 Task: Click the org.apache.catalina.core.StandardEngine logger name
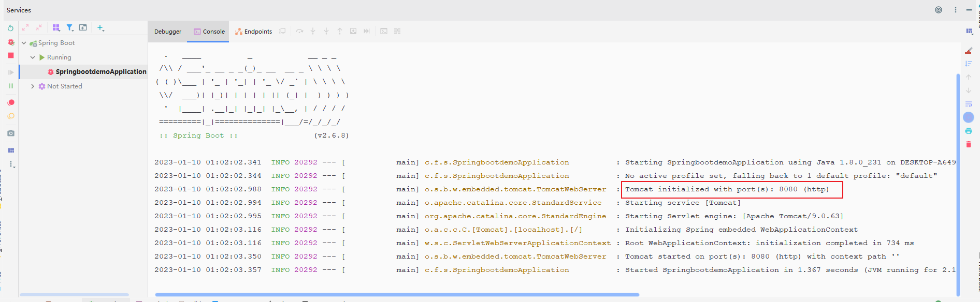tap(515, 216)
